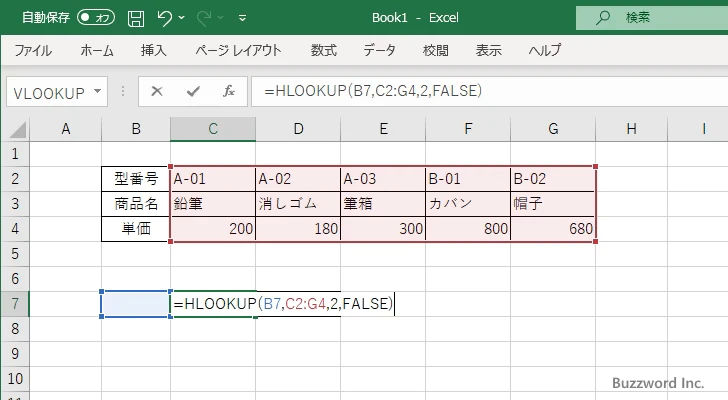Expand the Name Box dropdown showing VLOOKUP
Viewport: 728px width, 400px height.
pyautogui.click(x=98, y=91)
